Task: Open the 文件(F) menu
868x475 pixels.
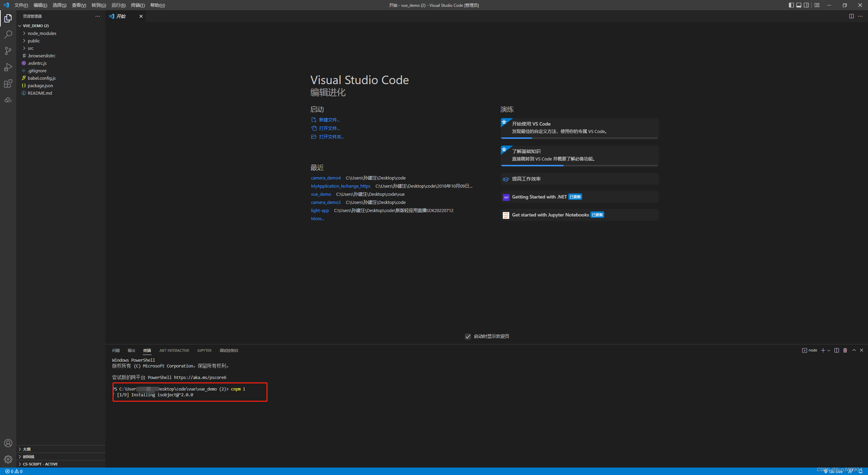Action: click(21, 5)
